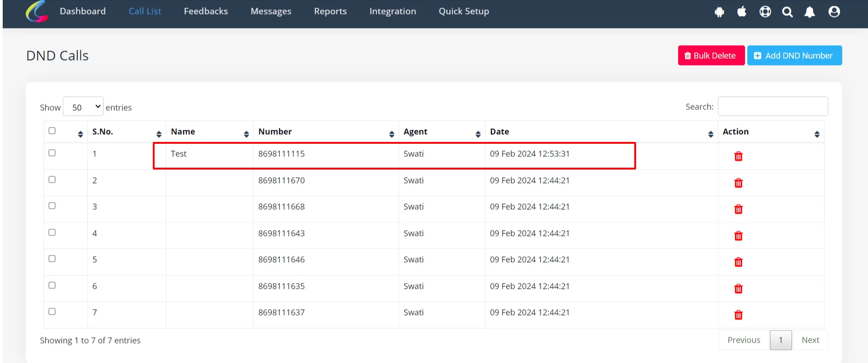Image resolution: width=868 pixels, height=363 pixels.
Task: Delete the row with number 8698111115
Action: click(x=738, y=156)
